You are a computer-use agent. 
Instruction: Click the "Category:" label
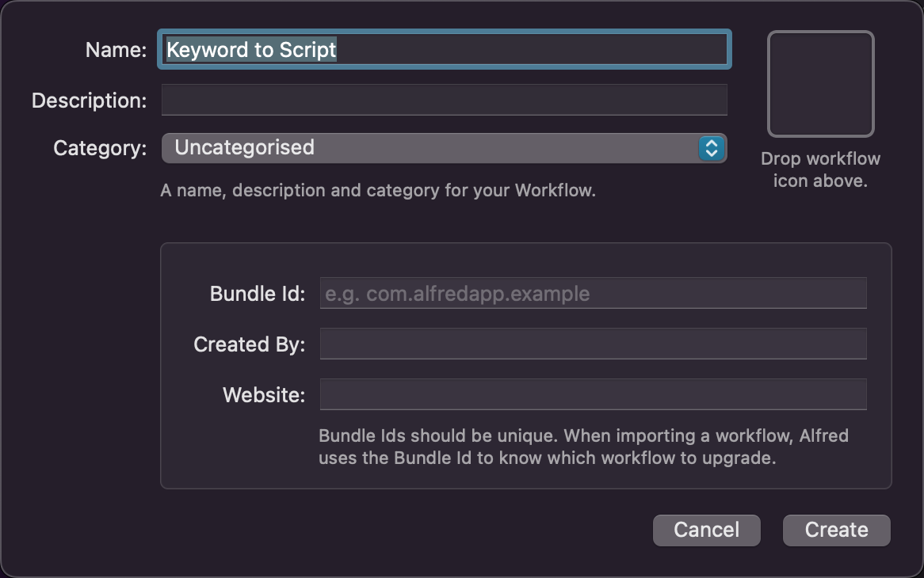pyautogui.click(x=100, y=148)
